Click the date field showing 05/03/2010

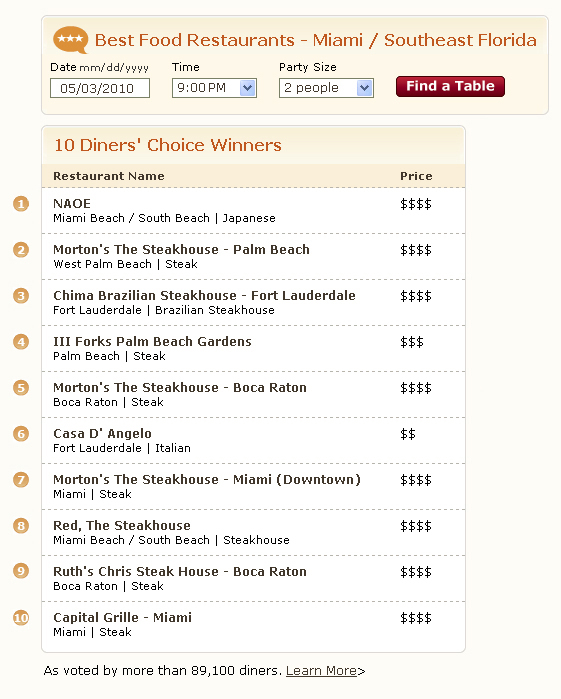[x=100, y=88]
